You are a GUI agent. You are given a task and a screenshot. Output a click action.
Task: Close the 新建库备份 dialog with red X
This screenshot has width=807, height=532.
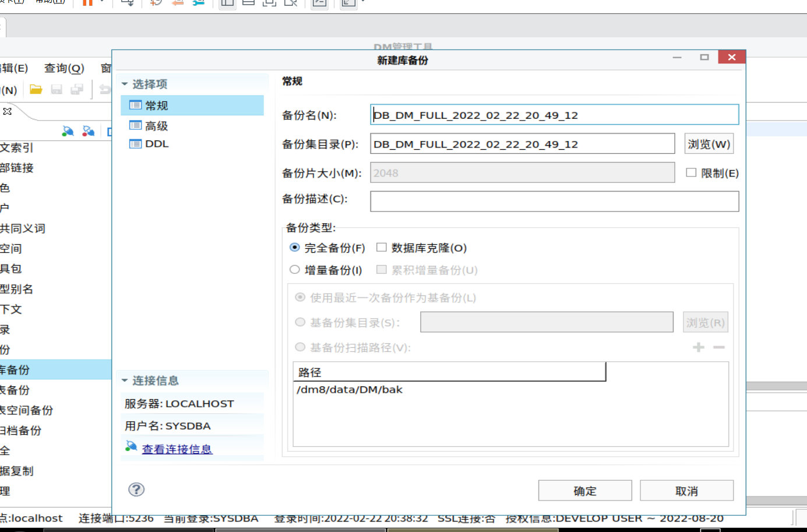[732, 57]
